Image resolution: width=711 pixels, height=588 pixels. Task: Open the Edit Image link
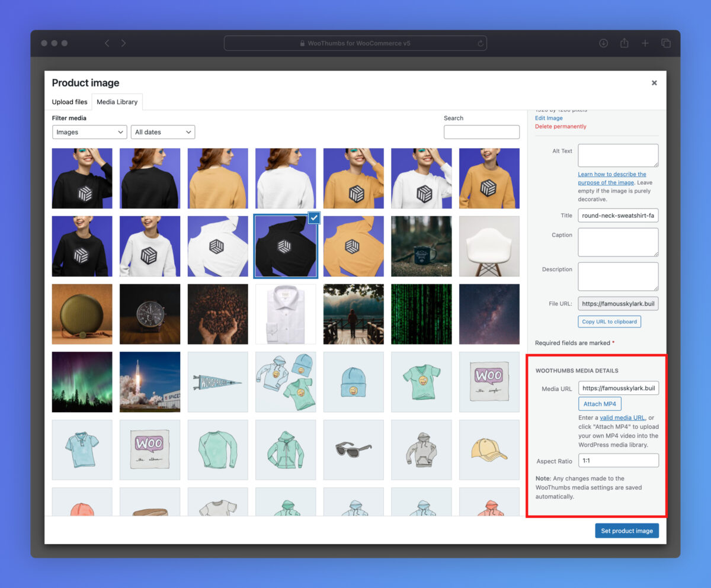(x=549, y=118)
